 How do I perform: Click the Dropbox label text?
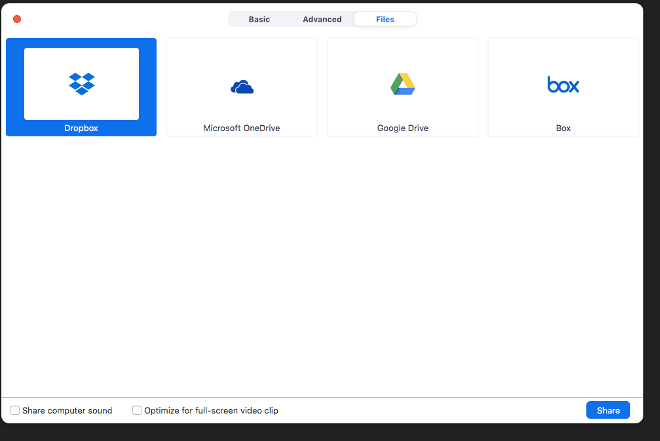(81, 128)
